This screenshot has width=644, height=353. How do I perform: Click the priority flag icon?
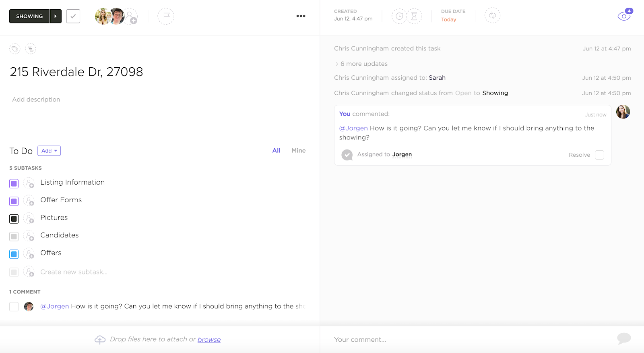[x=165, y=17]
